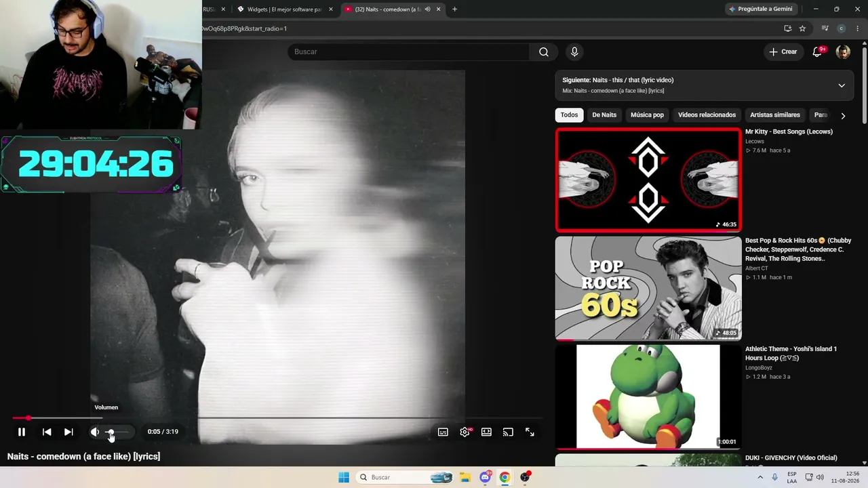Screen dimensions: 868x488
Task: Mute the tab with the speaker icon
Action: coord(427,9)
